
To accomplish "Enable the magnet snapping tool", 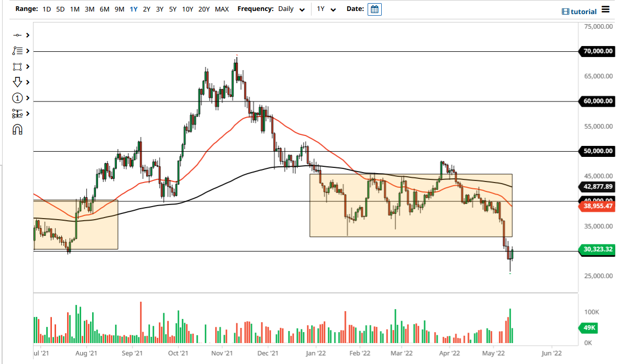I will click(x=17, y=129).
